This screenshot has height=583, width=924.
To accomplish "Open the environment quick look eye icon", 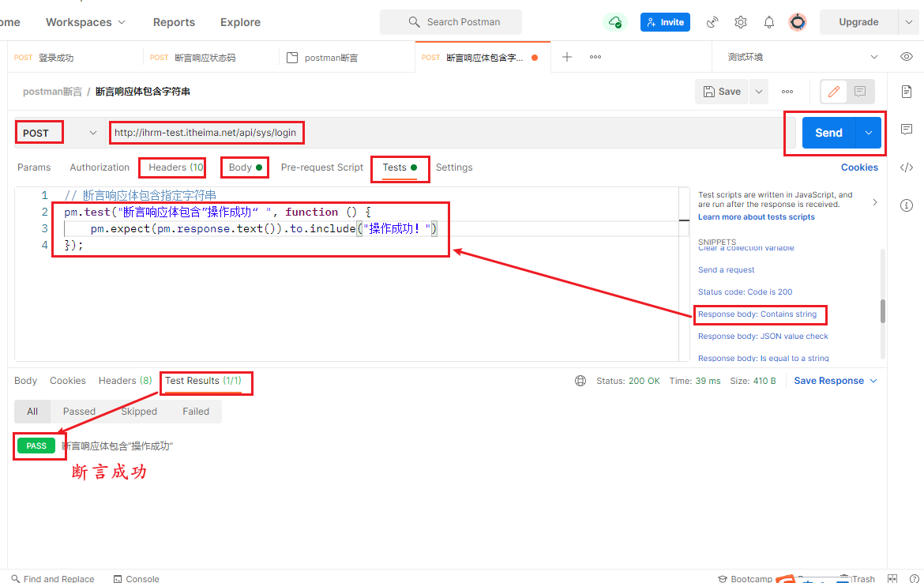I will click(x=907, y=57).
